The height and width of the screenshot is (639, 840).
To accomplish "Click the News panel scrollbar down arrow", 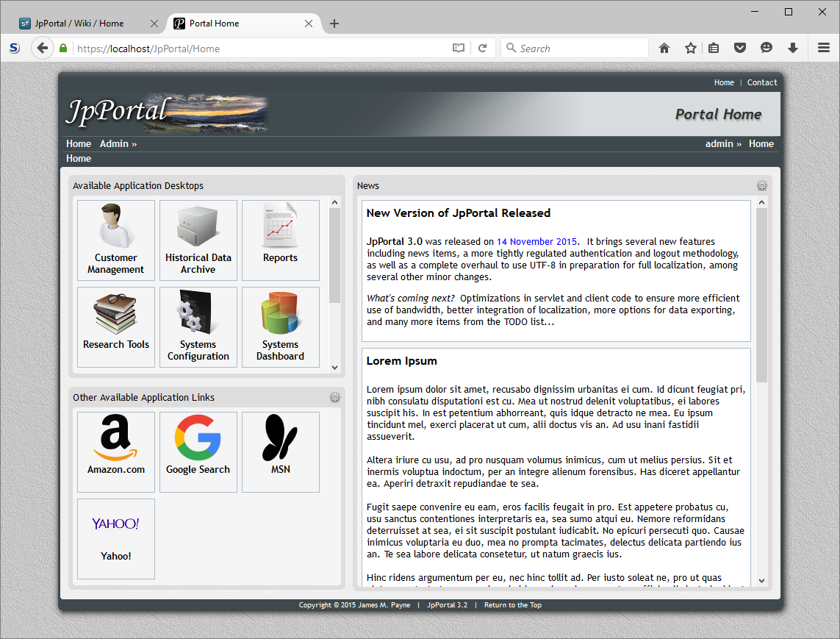I will (x=761, y=580).
